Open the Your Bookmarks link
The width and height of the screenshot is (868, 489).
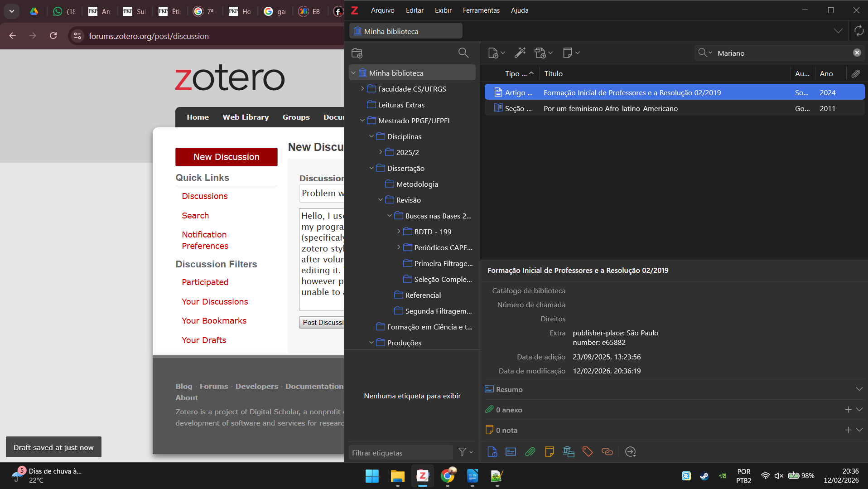214,320
